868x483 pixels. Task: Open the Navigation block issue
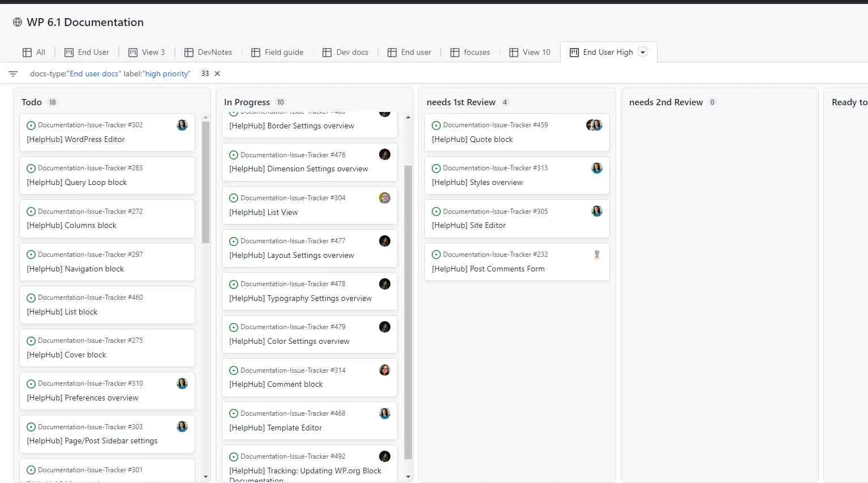[75, 269]
